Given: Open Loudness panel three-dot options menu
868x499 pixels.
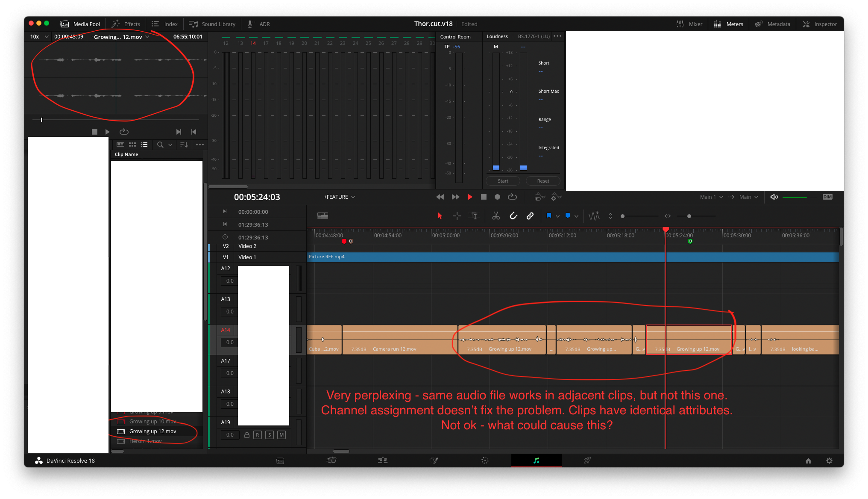Looking at the screenshot, I should pos(557,36).
